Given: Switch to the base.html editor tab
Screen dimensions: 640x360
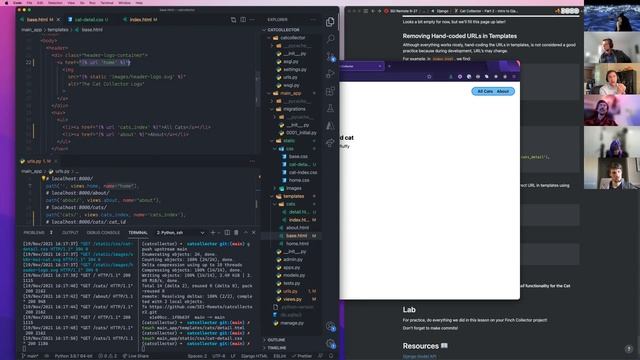Looking at the screenshot, I should click(38, 20).
